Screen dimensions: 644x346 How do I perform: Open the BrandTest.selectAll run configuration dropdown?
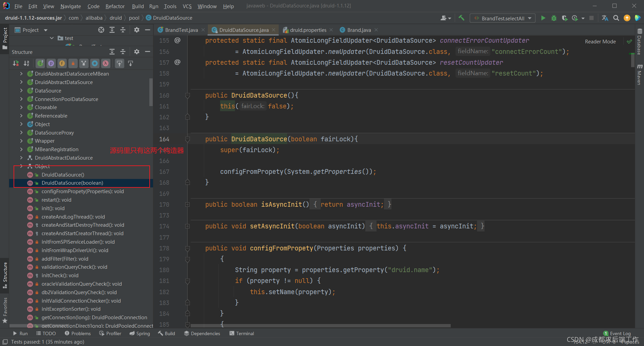(x=530, y=18)
